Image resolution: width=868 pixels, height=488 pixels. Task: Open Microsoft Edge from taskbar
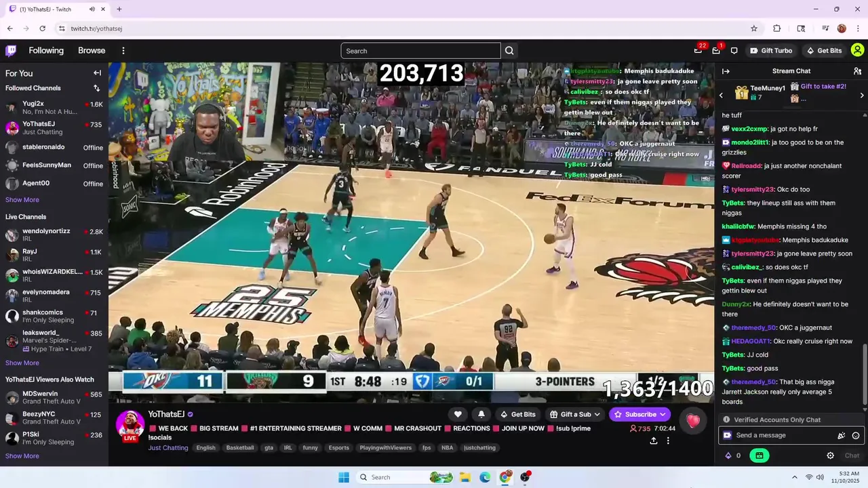click(x=485, y=477)
